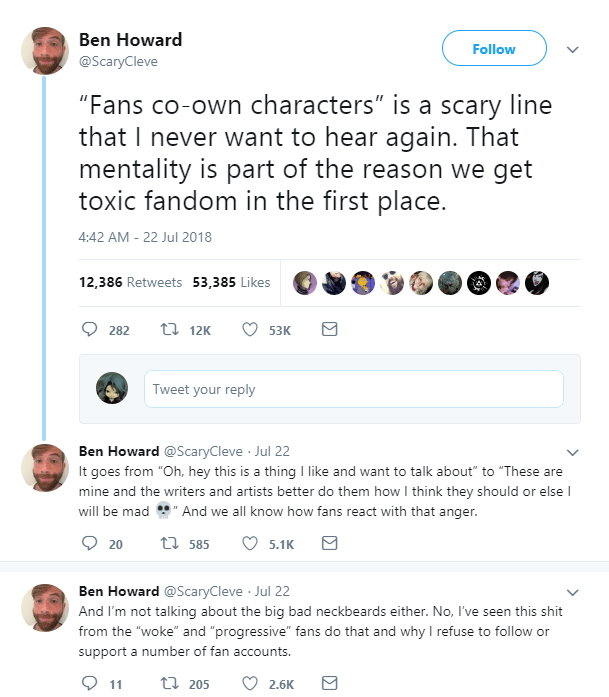Expand the options chevron on second tweet
This screenshot has width=609, height=697.
pos(573,451)
